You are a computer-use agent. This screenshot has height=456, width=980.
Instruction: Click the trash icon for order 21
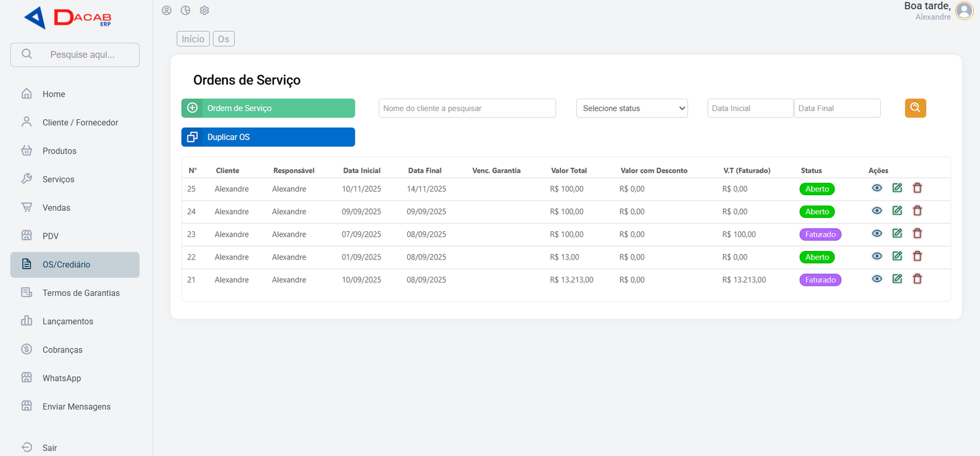point(917,279)
